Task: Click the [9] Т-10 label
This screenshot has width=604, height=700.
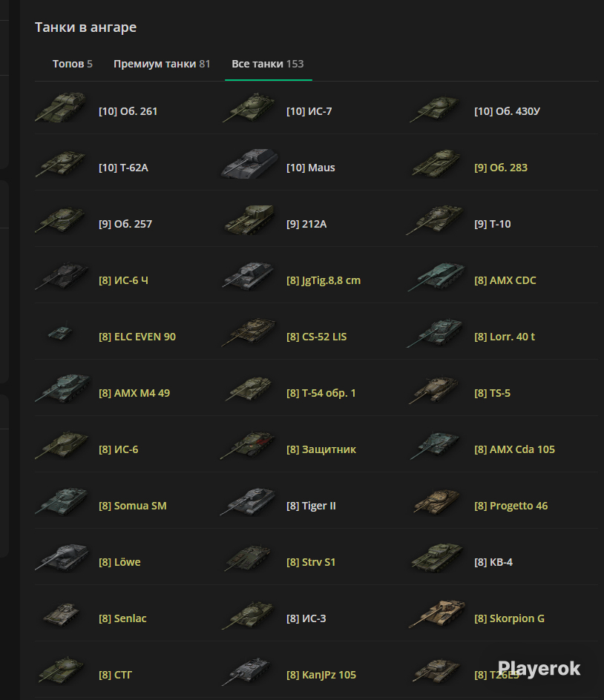Action: 492,224
